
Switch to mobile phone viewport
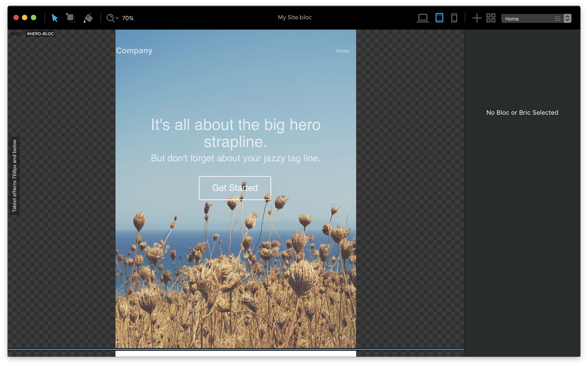click(x=454, y=18)
